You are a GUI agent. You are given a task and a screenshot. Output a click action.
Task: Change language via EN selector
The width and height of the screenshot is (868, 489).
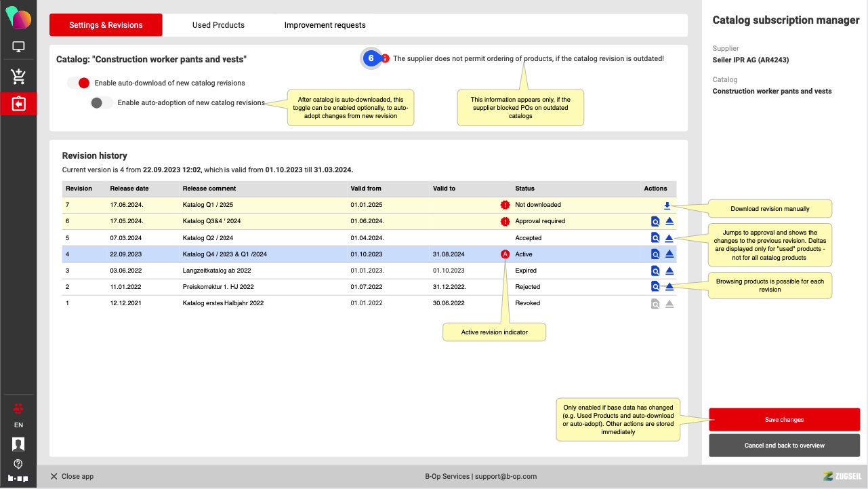pyautogui.click(x=18, y=425)
